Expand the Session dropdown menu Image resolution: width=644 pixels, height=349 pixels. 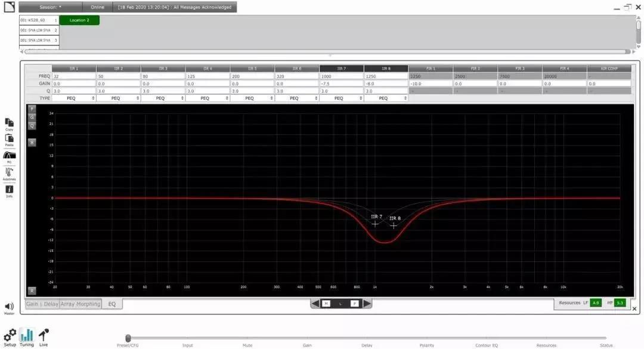[50, 7]
